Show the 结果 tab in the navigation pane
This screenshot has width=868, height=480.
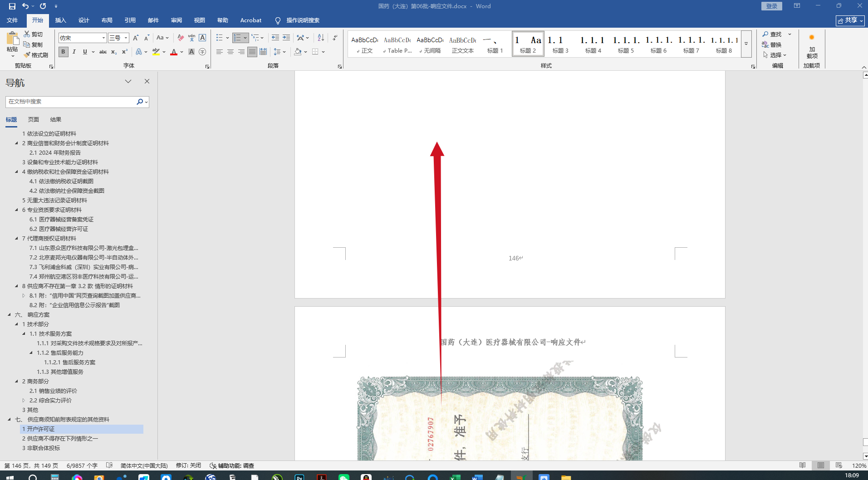[56, 120]
